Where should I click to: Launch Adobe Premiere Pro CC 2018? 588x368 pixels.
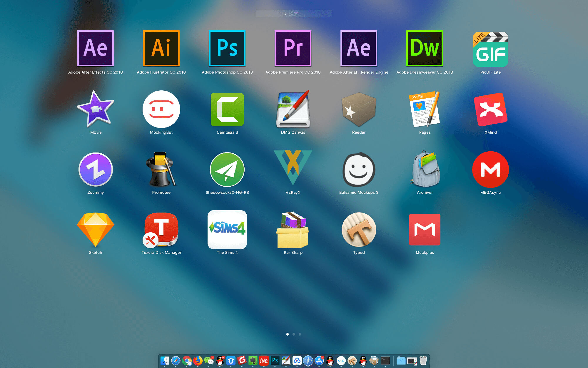coord(293,49)
